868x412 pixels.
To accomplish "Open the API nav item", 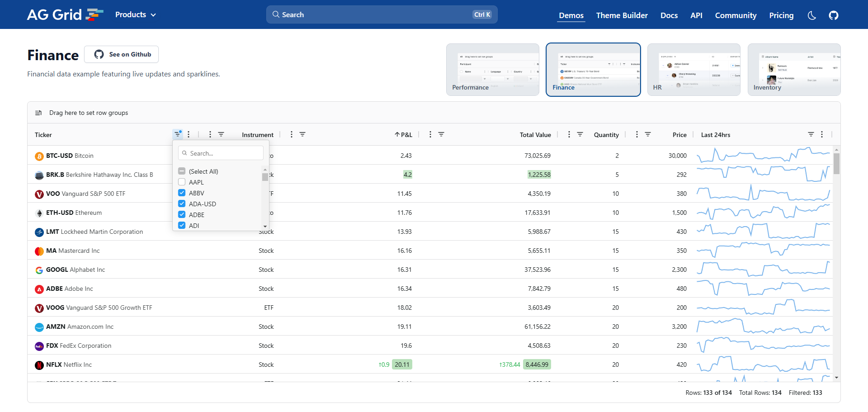I will [x=696, y=15].
